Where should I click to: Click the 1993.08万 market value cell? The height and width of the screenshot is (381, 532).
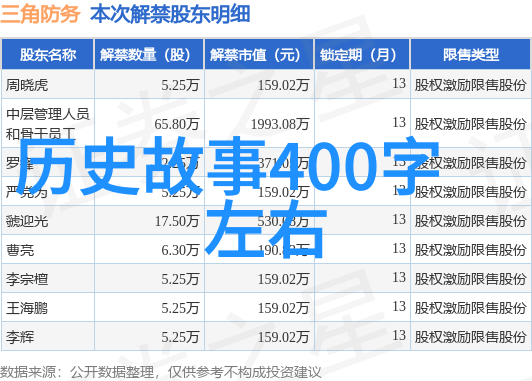click(x=280, y=124)
